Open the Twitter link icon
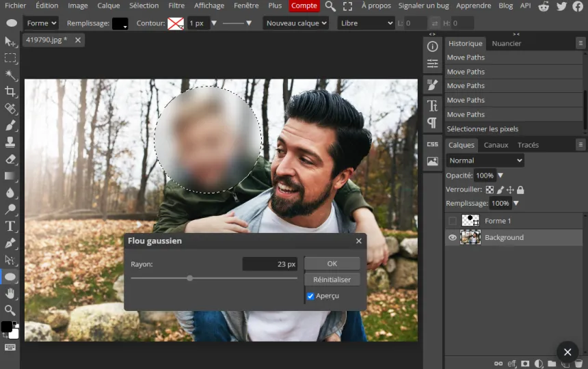The width and height of the screenshot is (588, 369). coord(561,6)
